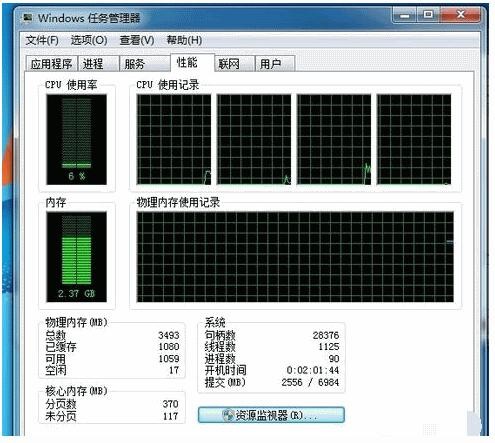Image resolution: width=495 pixels, height=443 pixels.
Task: Click the 空闲 value 17
Action: pyautogui.click(x=174, y=370)
